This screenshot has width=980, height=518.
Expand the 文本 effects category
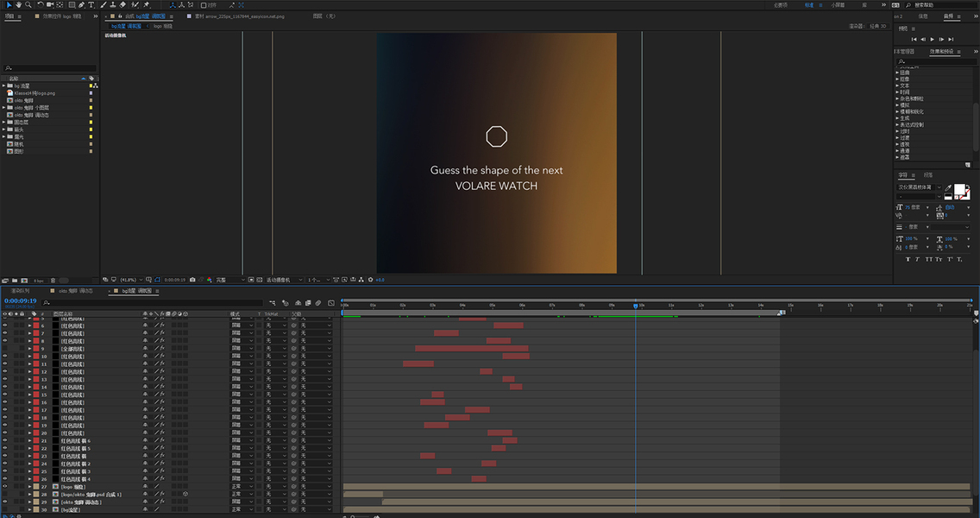click(897, 85)
